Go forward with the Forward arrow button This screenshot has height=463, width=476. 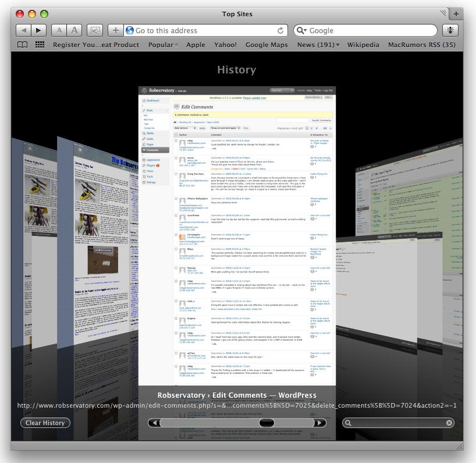(38, 30)
